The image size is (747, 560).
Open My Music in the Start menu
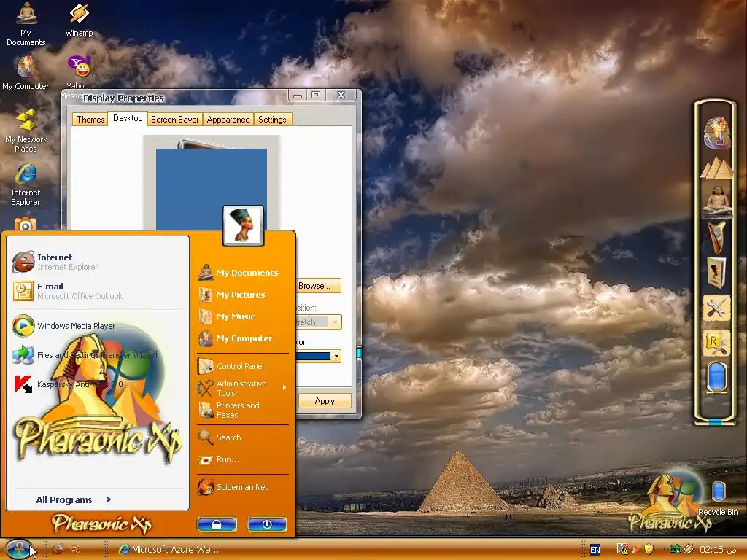[243, 316]
